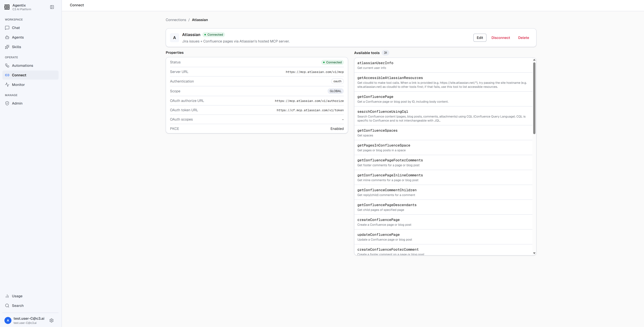Go to Connections breadcrumb link
The width and height of the screenshot is (644, 327).
(176, 20)
